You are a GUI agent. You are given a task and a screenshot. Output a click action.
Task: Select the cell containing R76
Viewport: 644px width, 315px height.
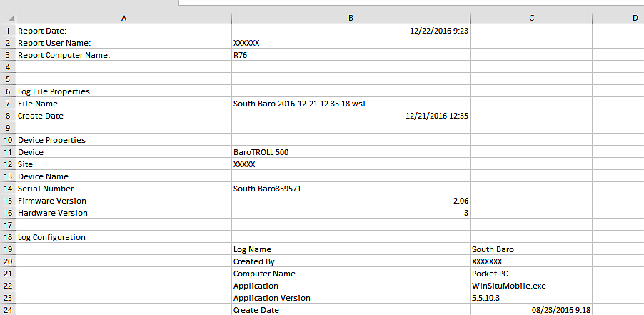pos(351,55)
